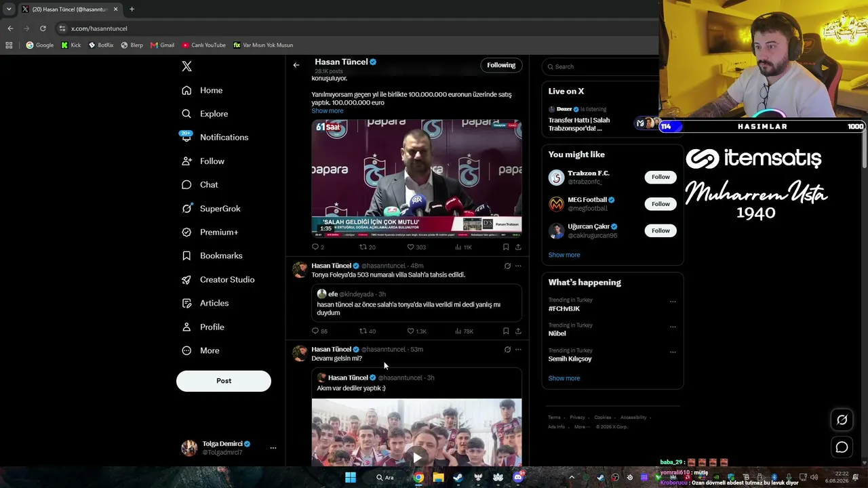868x488 pixels.
Task: Expand the full tweet with Show more
Action: click(328, 111)
